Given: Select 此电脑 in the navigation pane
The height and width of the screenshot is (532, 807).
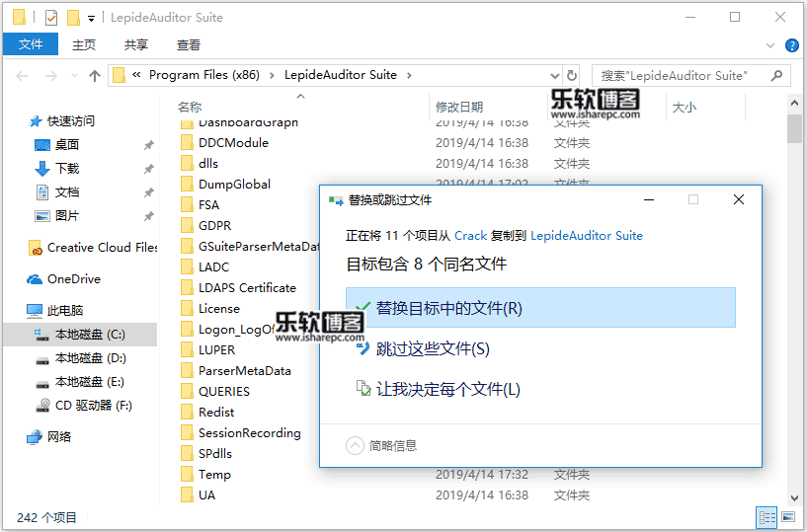Looking at the screenshot, I should pos(55,310).
